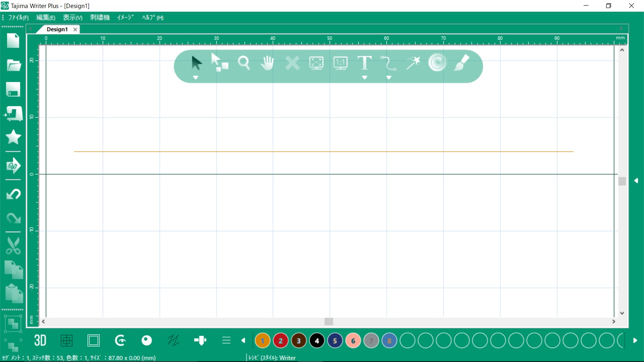Open the 刺繍機 menu

[x=100, y=18]
